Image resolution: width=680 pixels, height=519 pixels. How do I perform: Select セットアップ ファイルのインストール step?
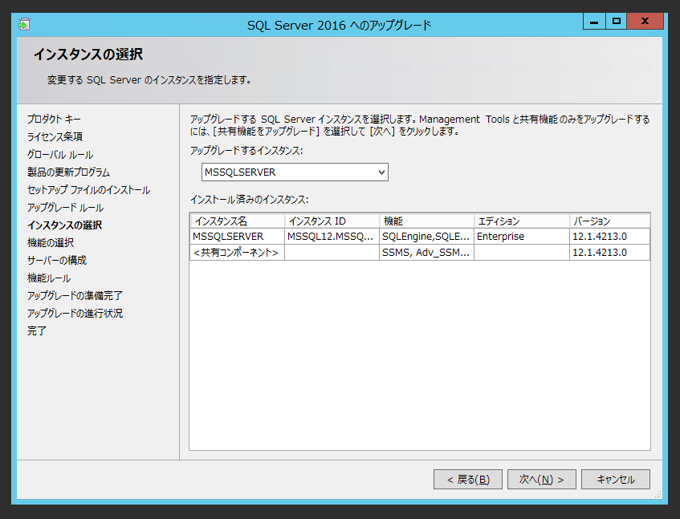pyautogui.click(x=88, y=190)
